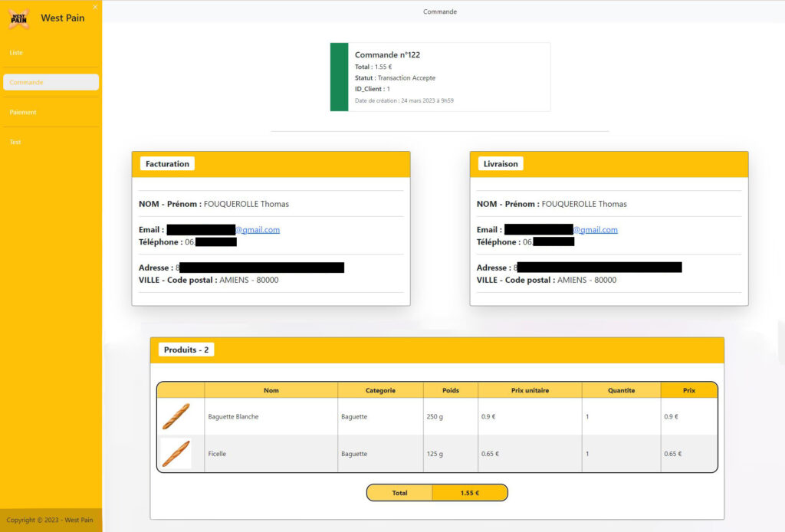Click the 'Commande n°122' heading
This screenshot has height=532, width=785.
387,55
